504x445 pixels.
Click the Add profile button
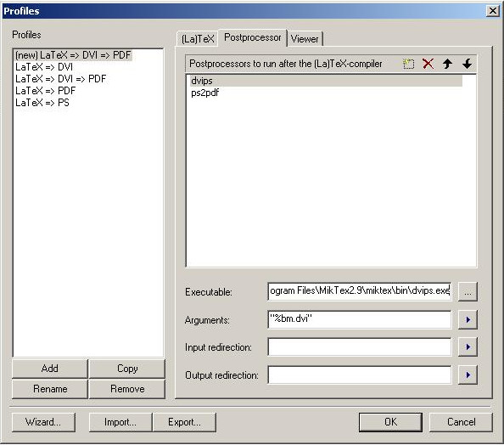point(50,369)
